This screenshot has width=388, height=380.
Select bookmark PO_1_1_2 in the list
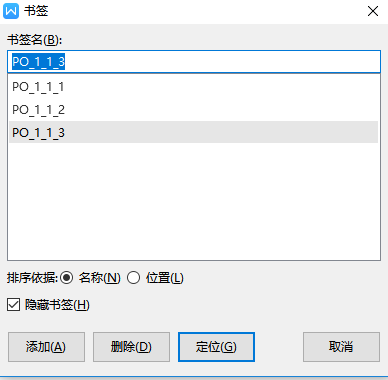pos(194,110)
